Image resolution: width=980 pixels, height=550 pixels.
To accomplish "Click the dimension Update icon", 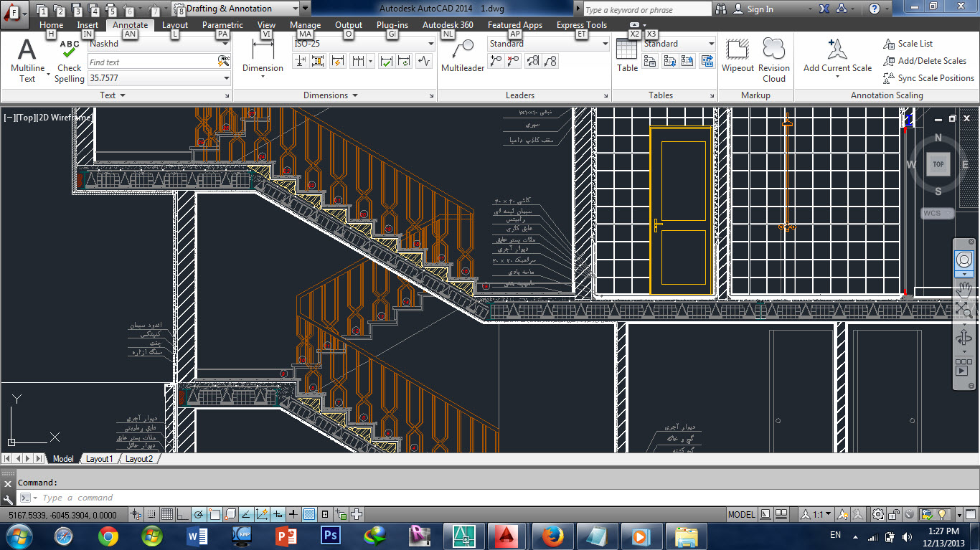I will coord(404,62).
